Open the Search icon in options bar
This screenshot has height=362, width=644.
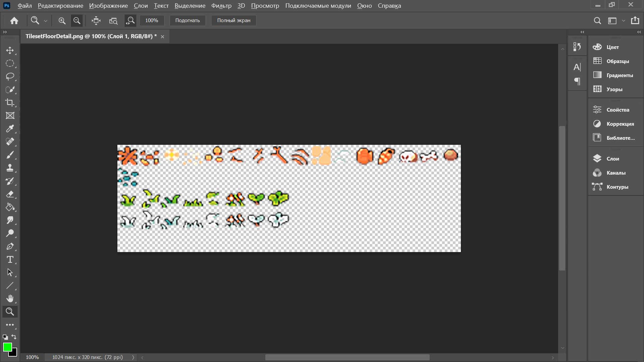point(597,20)
